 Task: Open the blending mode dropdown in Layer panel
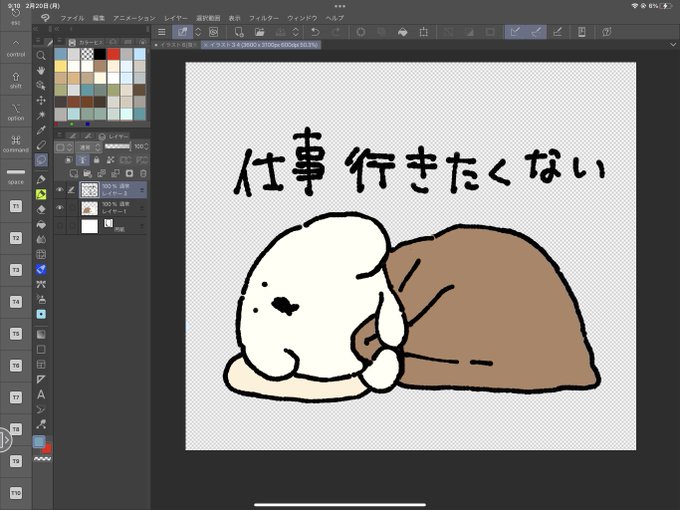tap(89, 147)
